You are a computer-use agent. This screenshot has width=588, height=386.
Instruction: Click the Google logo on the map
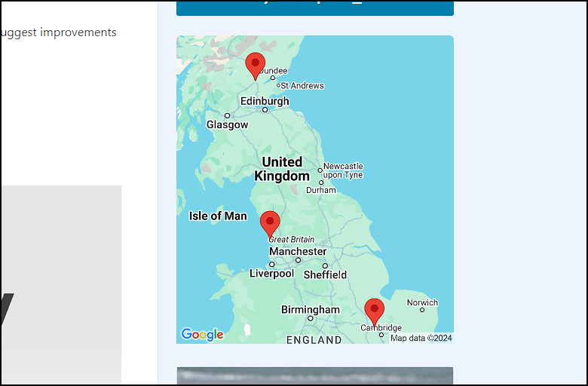[202, 335]
